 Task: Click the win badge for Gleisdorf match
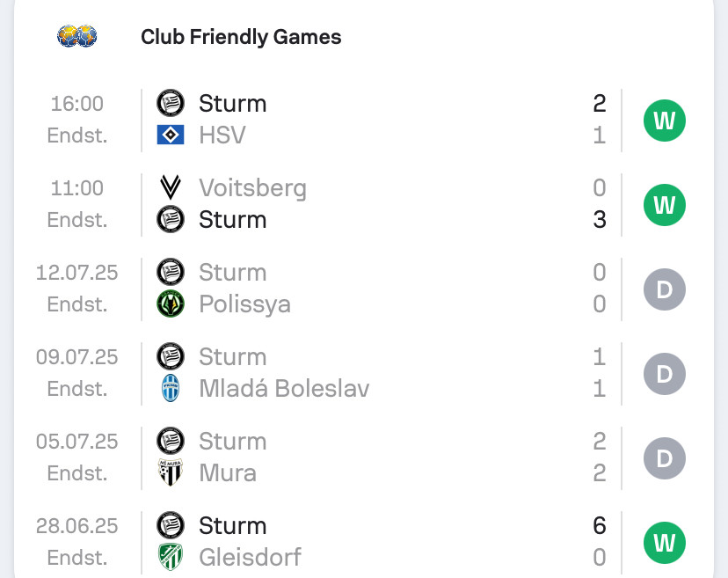pyautogui.click(x=665, y=543)
